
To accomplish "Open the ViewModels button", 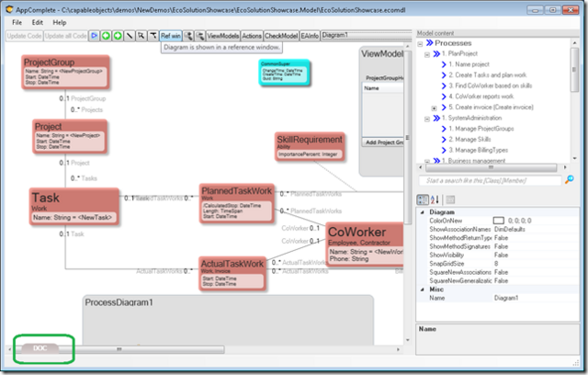I will tap(223, 36).
